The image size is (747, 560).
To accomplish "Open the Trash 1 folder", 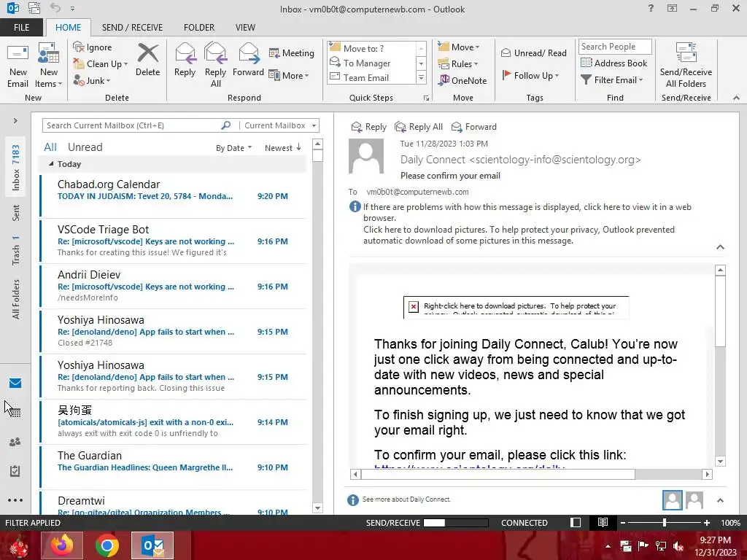I will [x=16, y=250].
